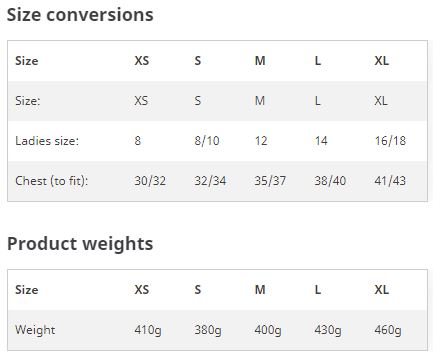Click the 400g weight cell

click(x=268, y=330)
